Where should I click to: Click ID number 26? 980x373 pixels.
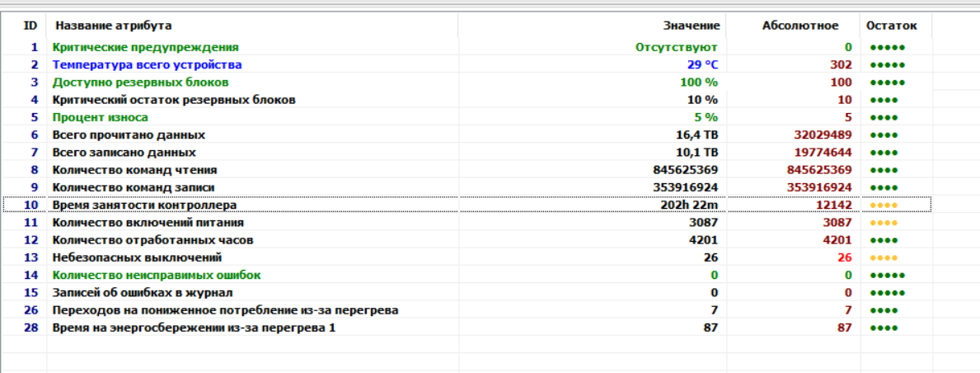click(30, 309)
